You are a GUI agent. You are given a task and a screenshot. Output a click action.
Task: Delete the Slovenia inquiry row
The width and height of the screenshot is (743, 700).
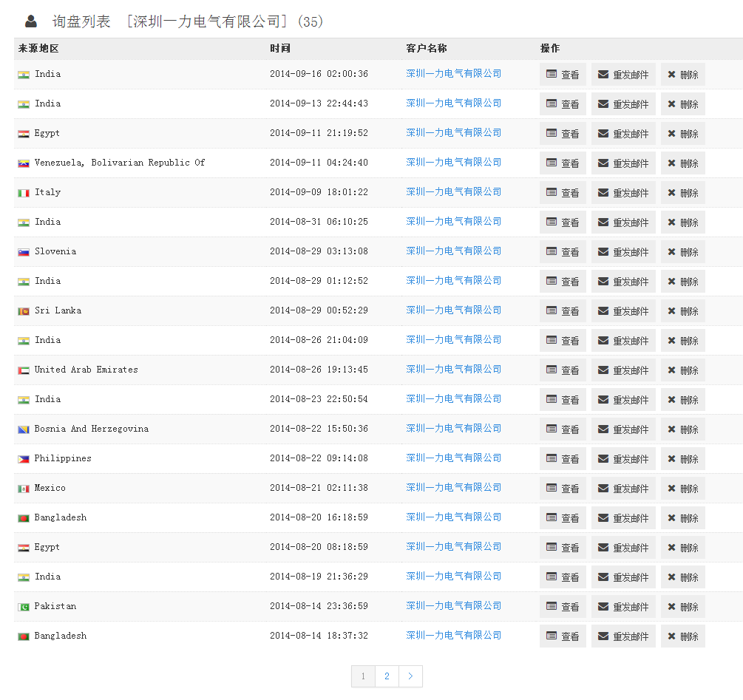[682, 252]
